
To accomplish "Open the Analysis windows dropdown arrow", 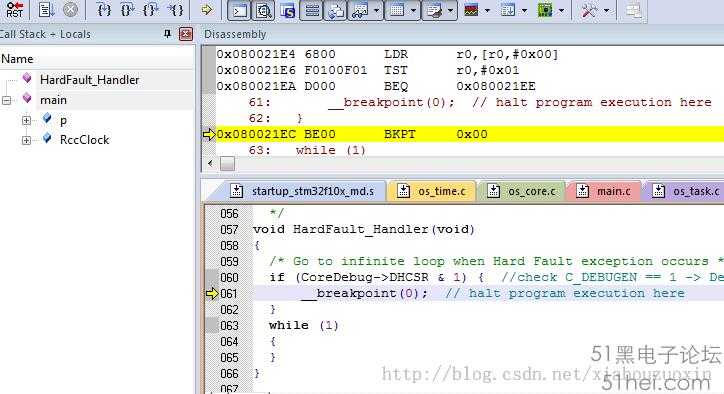I will click(487, 10).
